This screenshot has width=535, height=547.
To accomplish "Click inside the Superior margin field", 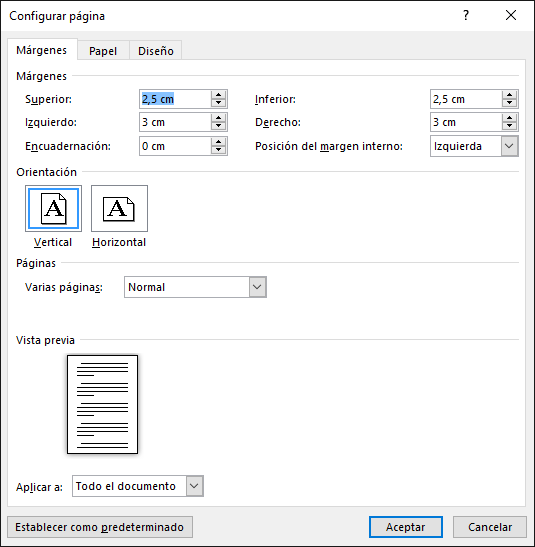I will click(175, 99).
